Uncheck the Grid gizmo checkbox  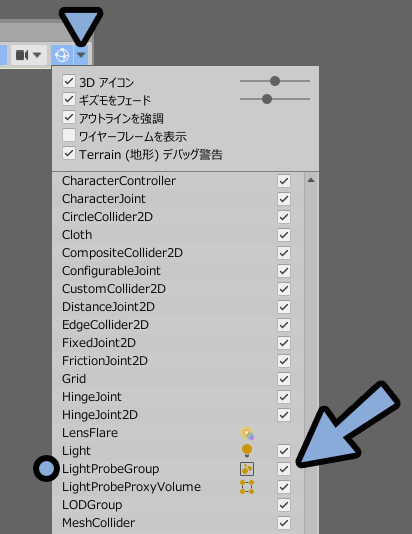284,379
